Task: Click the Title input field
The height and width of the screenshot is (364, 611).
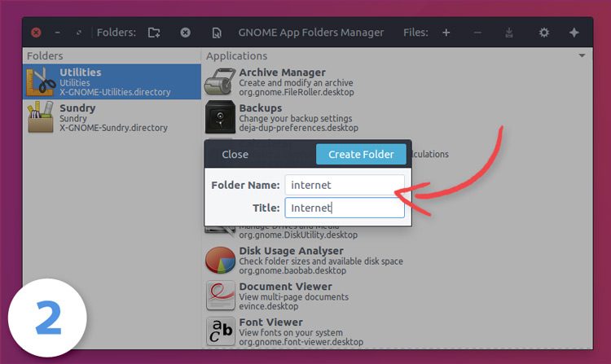Action: coord(345,208)
